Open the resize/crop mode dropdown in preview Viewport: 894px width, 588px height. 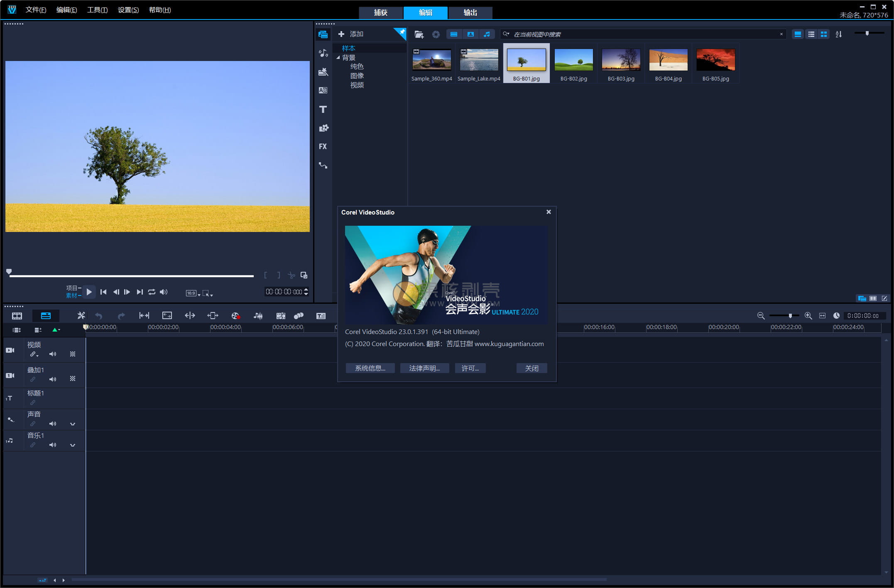point(208,293)
